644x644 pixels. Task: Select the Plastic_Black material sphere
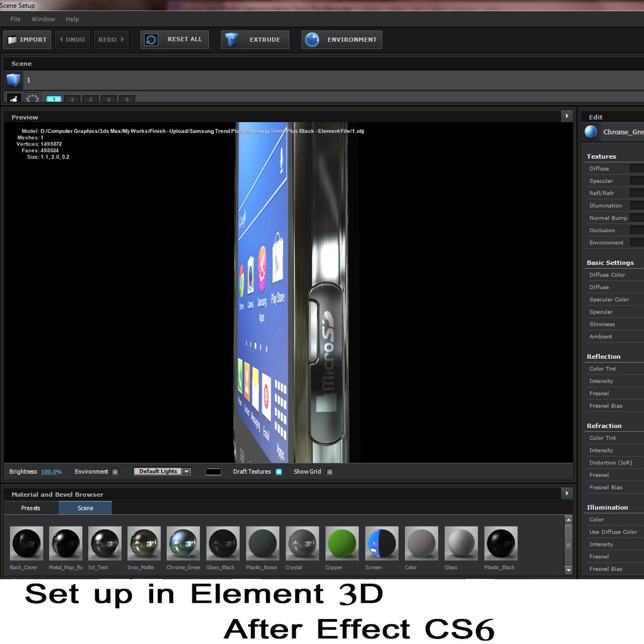(x=501, y=543)
